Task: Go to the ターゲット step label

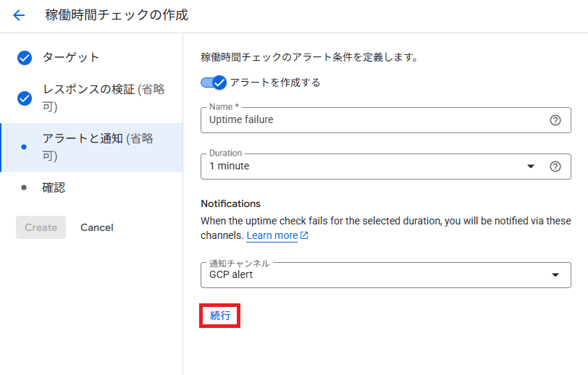Action: click(x=71, y=58)
